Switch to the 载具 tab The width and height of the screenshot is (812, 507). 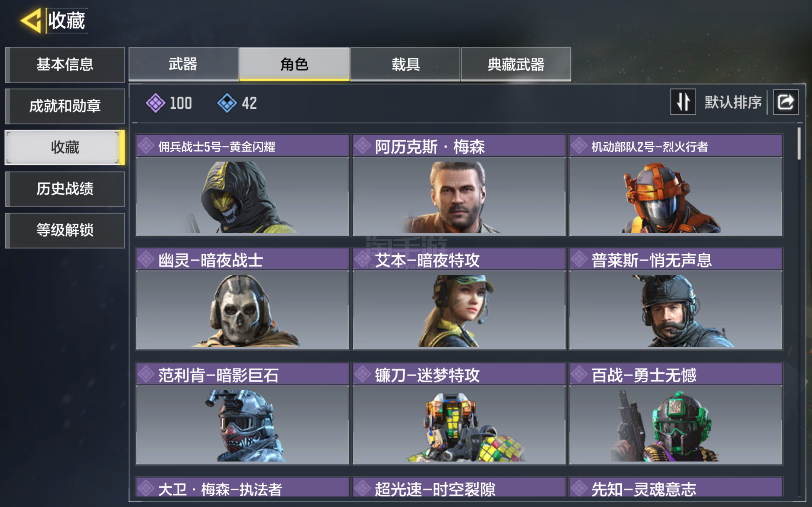(x=405, y=64)
